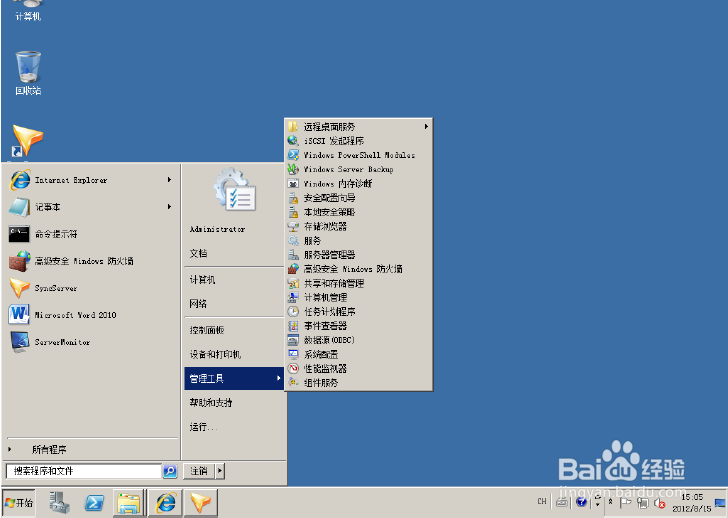Select Administrator in Start menu
The image size is (728, 518).
coord(217,229)
